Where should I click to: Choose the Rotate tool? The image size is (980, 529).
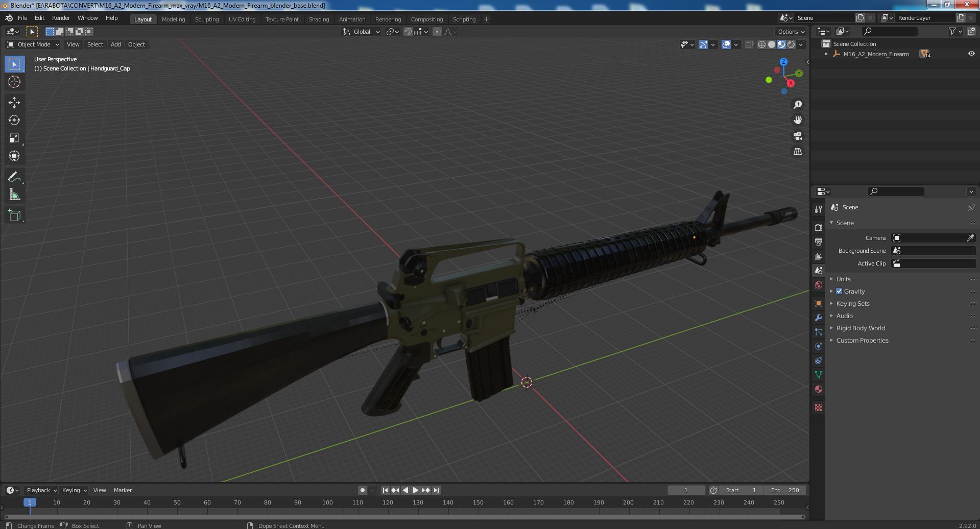point(14,120)
